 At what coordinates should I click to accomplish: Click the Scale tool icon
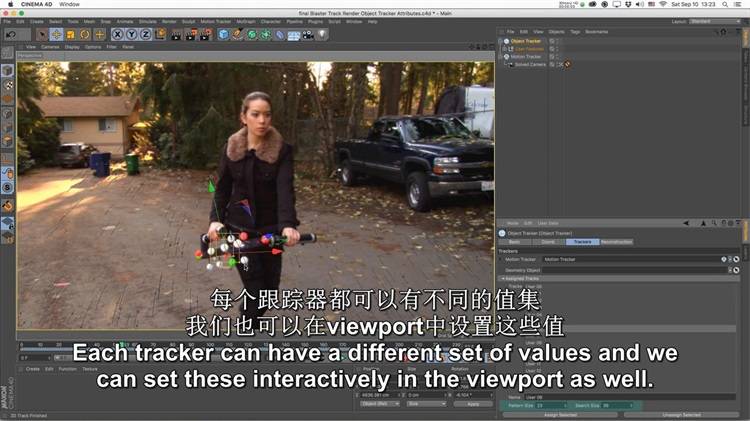(71, 34)
